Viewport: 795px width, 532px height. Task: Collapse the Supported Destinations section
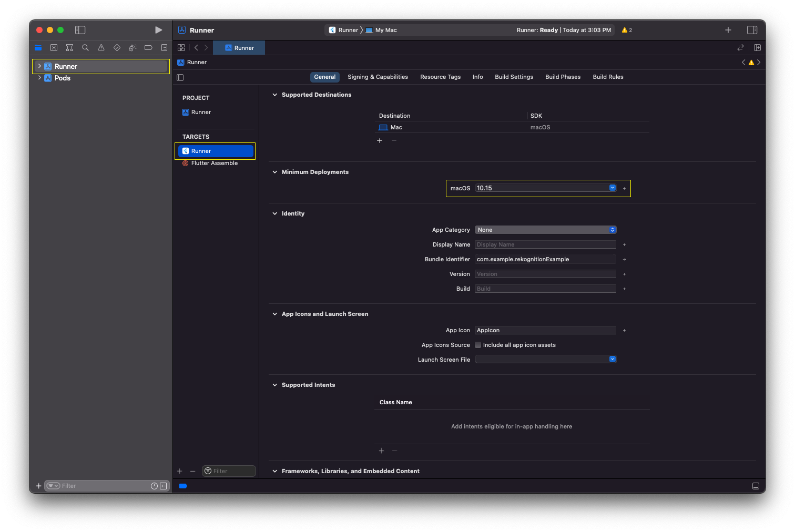point(274,95)
